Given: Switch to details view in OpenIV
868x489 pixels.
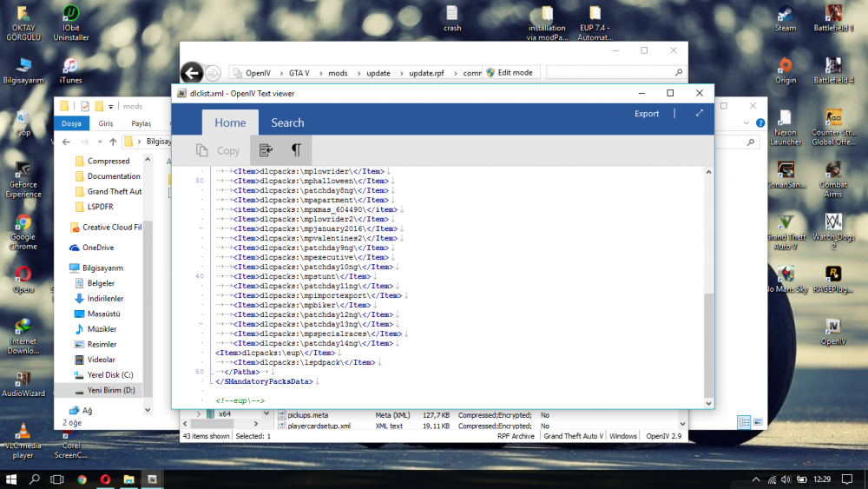Looking at the screenshot, I should pyautogui.click(x=744, y=421).
